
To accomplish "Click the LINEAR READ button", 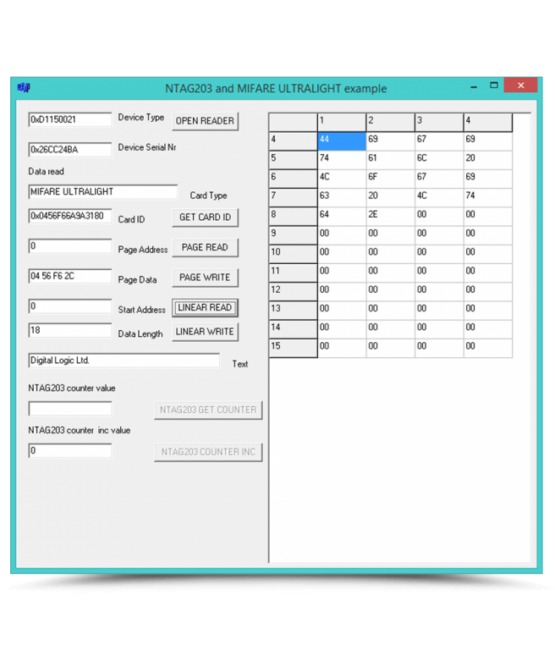I will click(x=205, y=308).
